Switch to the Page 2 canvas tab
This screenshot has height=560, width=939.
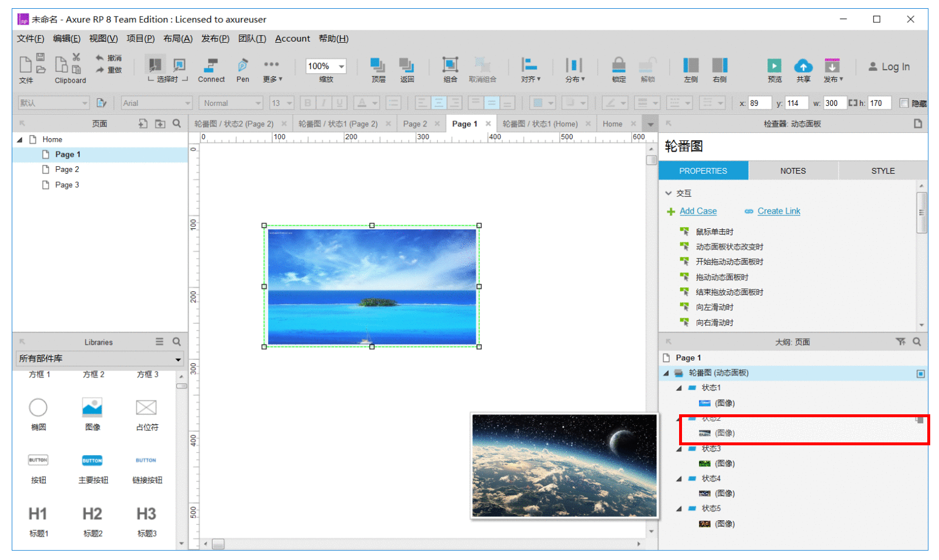(x=415, y=124)
